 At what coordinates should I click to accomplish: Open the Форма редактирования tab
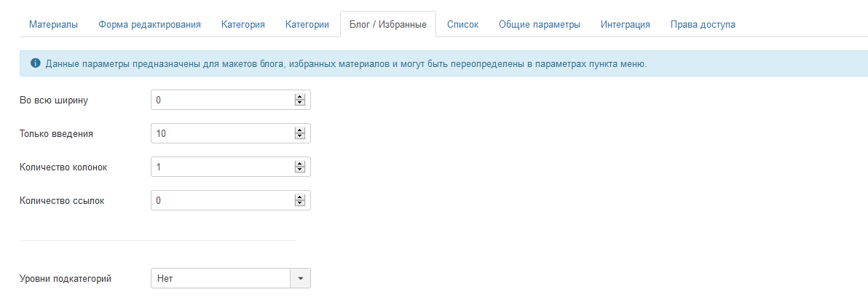pyautogui.click(x=149, y=25)
